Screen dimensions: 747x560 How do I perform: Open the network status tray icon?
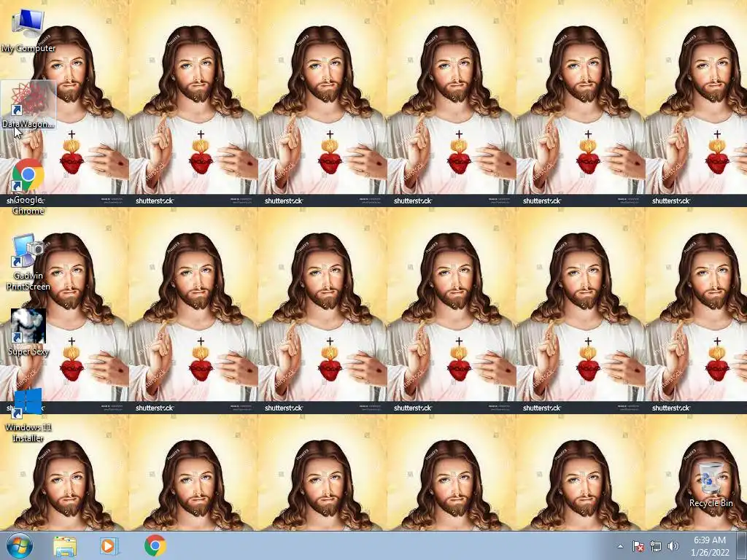pyautogui.click(x=656, y=546)
